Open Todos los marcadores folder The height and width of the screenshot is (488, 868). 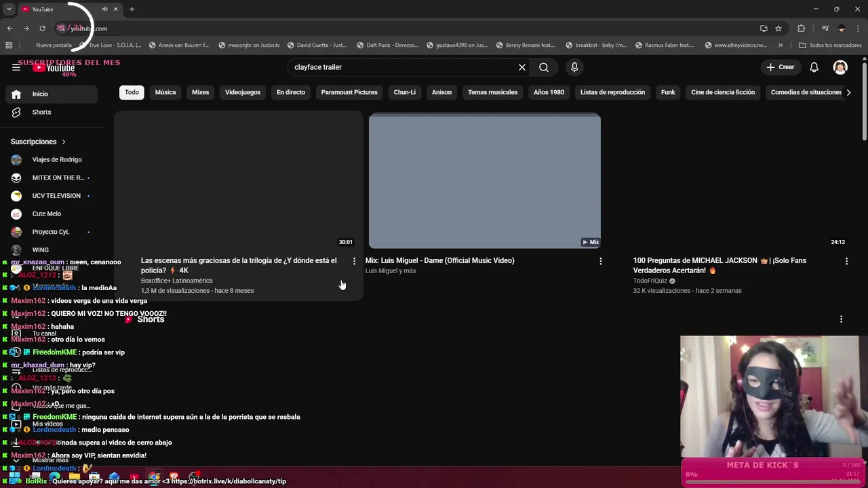830,45
